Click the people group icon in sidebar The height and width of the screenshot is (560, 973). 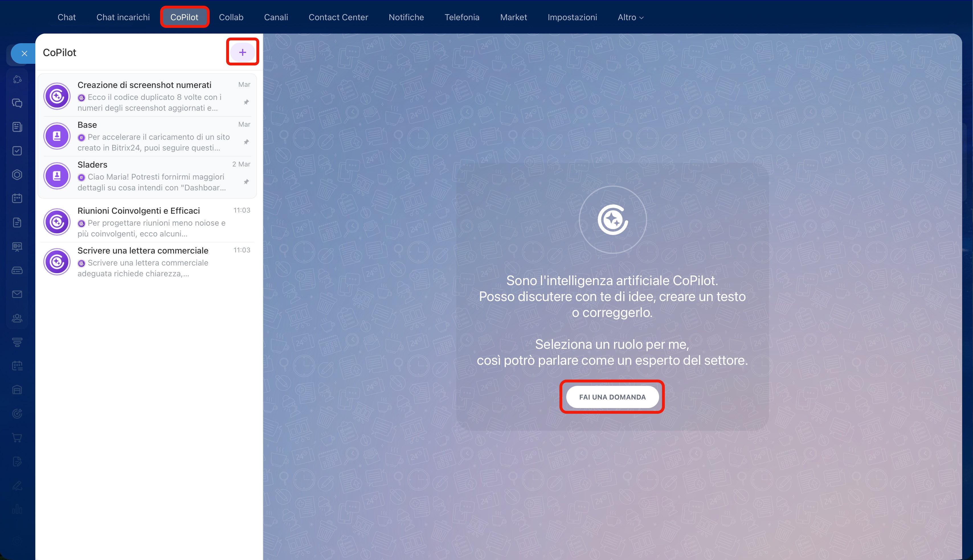click(17, 318)
